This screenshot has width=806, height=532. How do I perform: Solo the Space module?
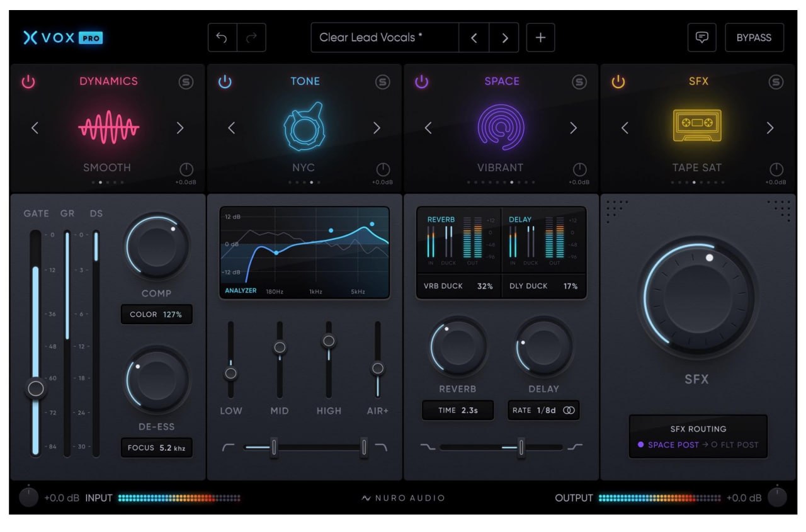pos(579,82)
